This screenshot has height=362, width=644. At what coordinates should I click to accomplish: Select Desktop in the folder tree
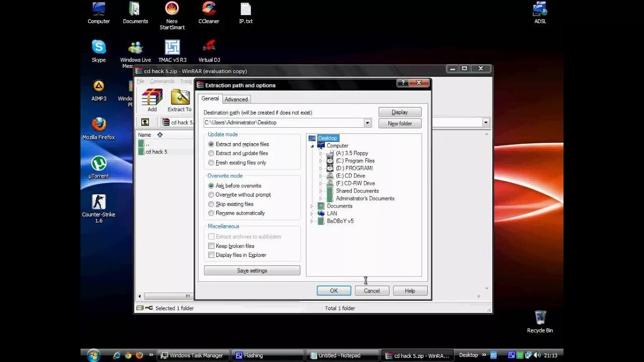tap(328, 138)
